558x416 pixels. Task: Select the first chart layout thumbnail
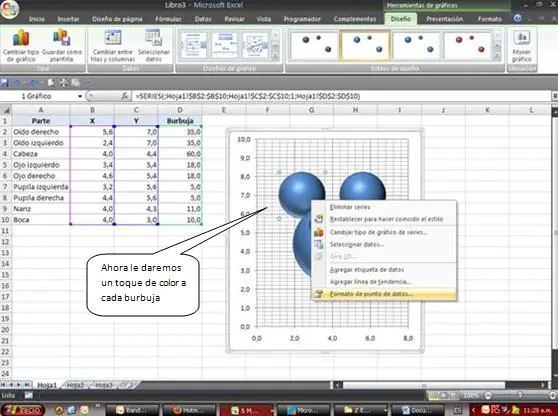point(194,45)
